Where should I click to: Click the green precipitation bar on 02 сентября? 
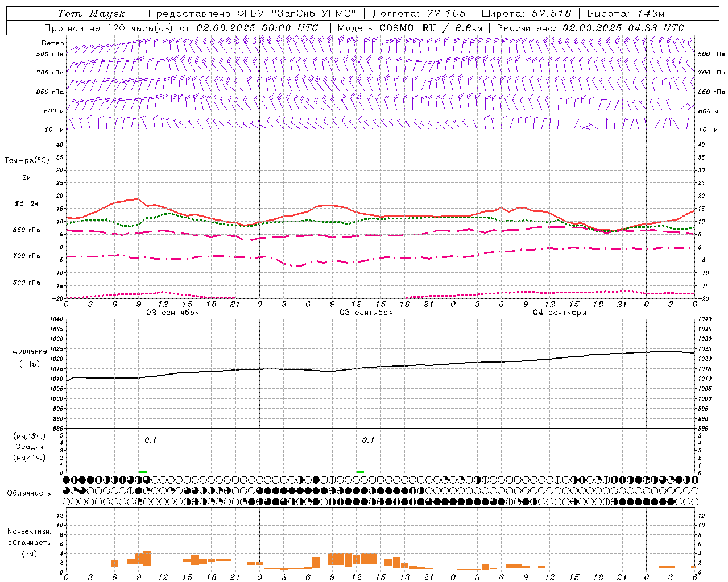143,472
